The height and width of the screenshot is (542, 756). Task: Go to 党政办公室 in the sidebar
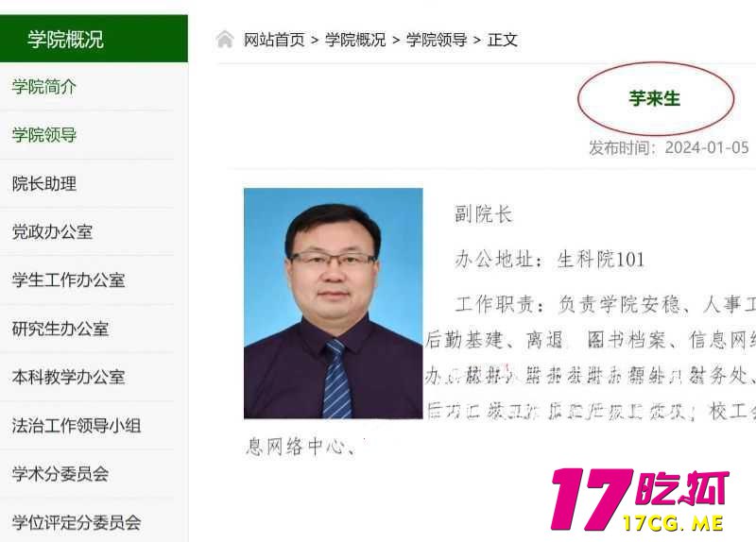click(x=52, y=231)
